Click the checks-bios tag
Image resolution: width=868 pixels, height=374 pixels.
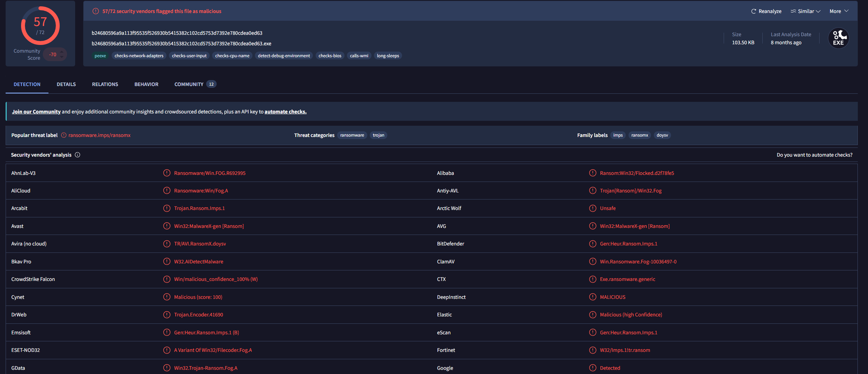pos(330,56)
